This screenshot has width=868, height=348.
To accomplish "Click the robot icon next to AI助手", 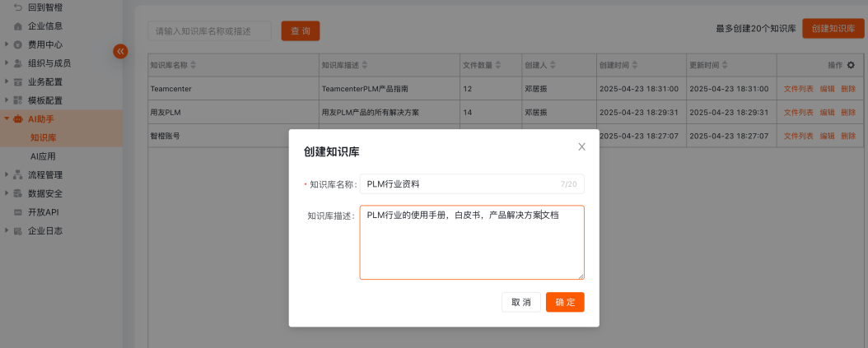I will [x=18, y=119].
